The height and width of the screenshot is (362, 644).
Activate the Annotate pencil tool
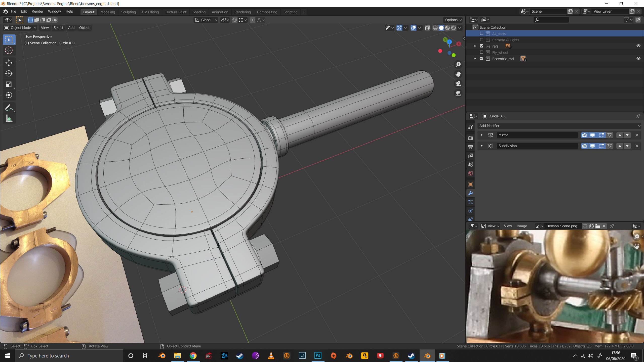(x=9, y=108)
